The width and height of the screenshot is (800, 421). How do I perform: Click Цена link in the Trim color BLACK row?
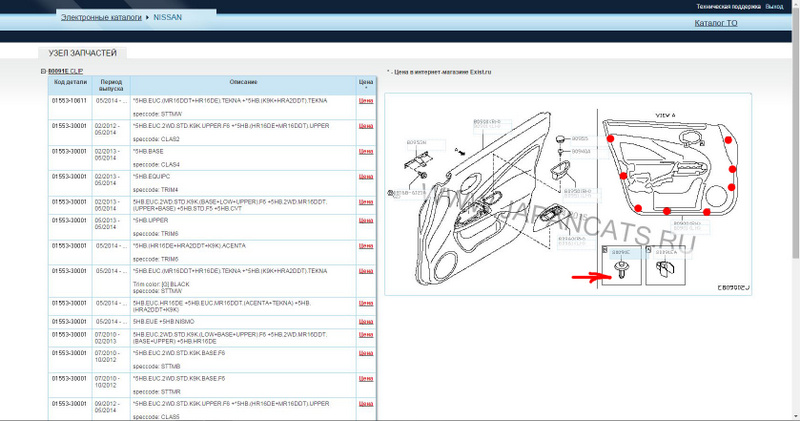point(366,271)
